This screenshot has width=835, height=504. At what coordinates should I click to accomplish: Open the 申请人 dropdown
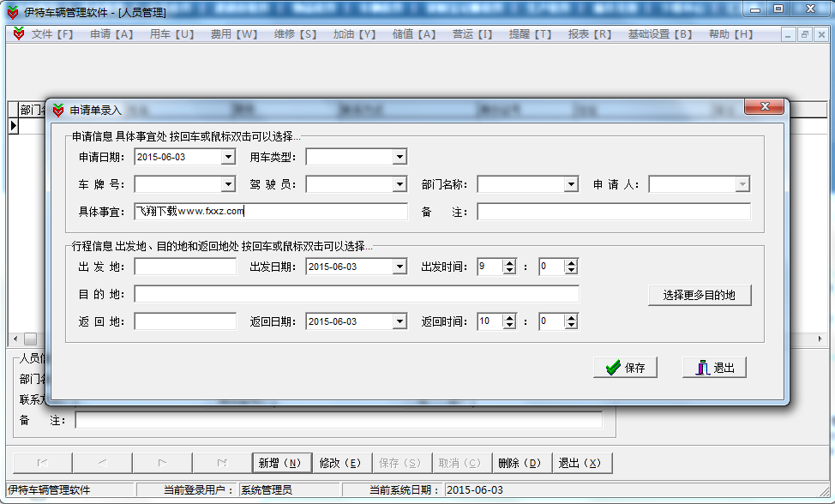coord(742,183)
